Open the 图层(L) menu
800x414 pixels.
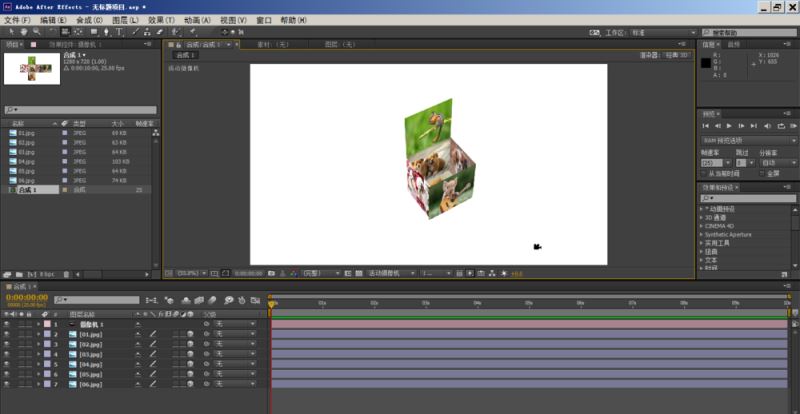click(x=125, y=20)
